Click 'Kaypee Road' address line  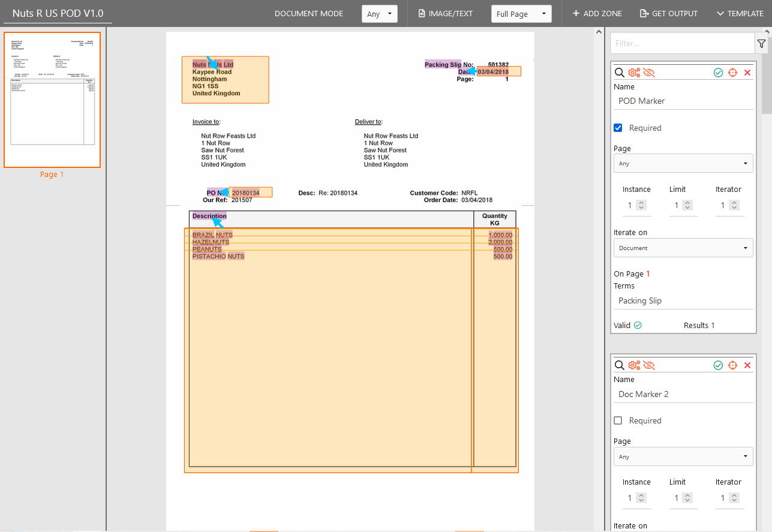point(212,72)
